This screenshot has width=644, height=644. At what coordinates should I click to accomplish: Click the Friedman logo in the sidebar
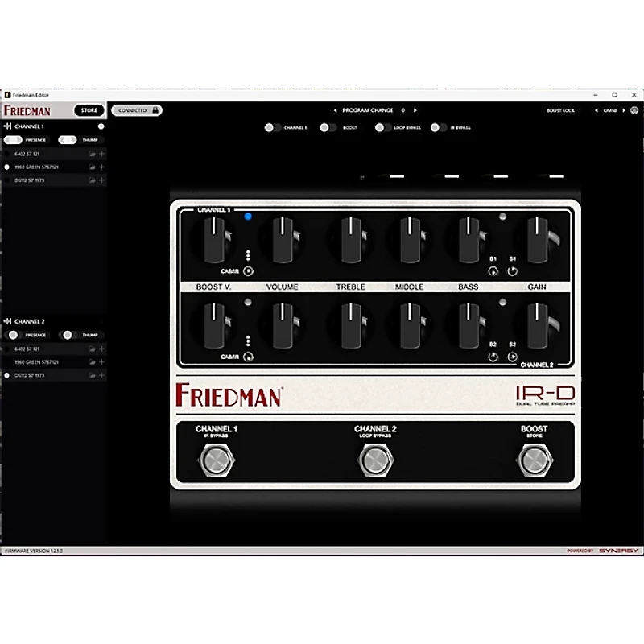[x=28, y=109]
